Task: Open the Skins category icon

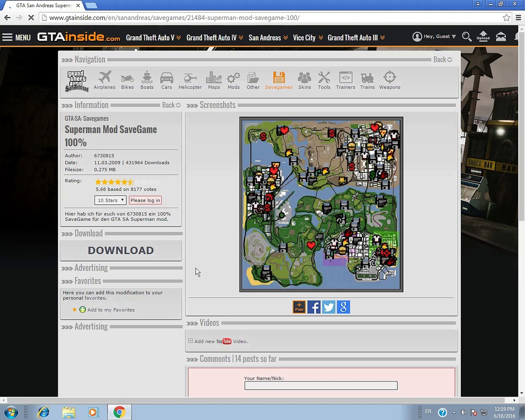Action: click(x=304, y=80)
